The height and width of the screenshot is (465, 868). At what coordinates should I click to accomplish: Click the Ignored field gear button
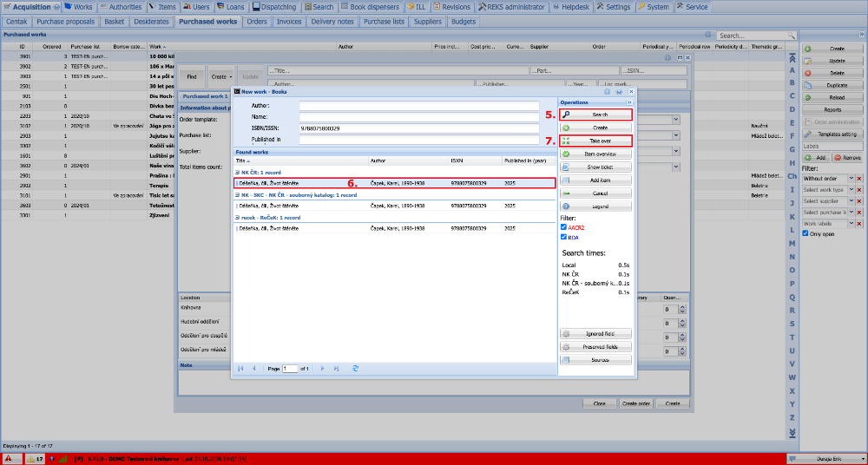[x=595, y=334]
